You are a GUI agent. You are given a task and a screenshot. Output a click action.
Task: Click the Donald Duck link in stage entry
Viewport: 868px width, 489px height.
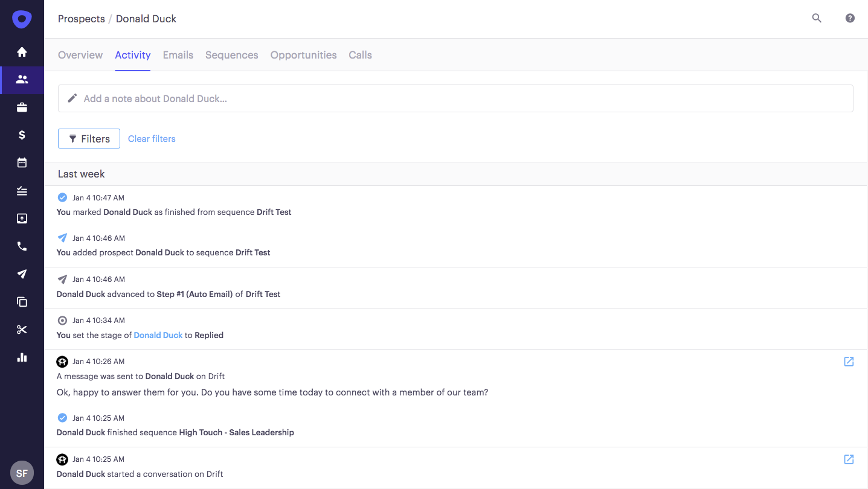pyautogui.click(x=158, y=335)
